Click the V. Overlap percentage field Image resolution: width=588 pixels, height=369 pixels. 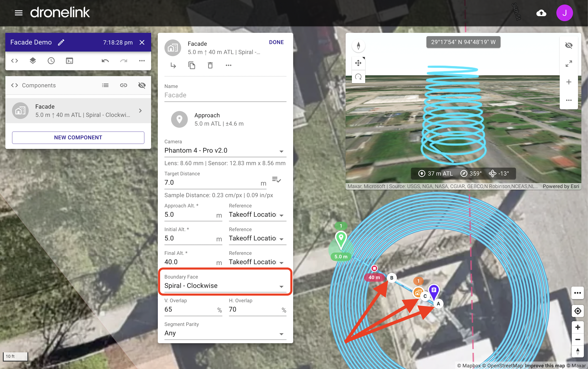[x=193, y=310]
